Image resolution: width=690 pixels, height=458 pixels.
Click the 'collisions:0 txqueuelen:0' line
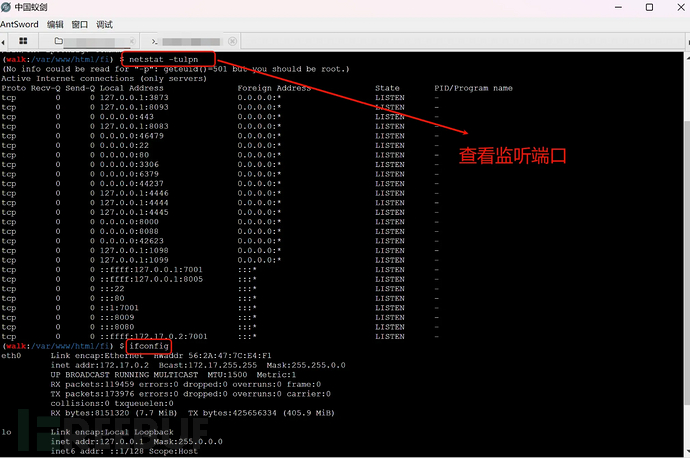(112, 403)
